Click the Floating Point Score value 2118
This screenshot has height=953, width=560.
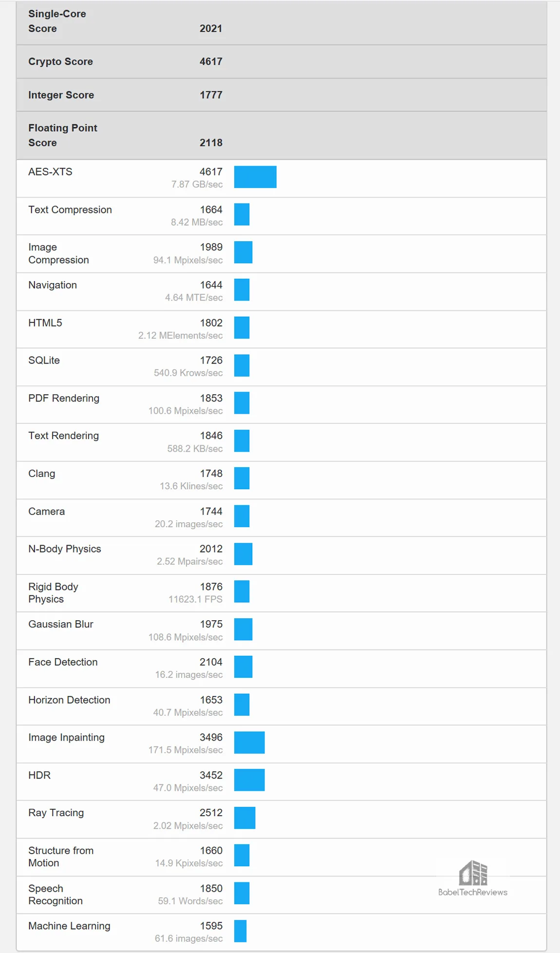click(x=211, y=143)
